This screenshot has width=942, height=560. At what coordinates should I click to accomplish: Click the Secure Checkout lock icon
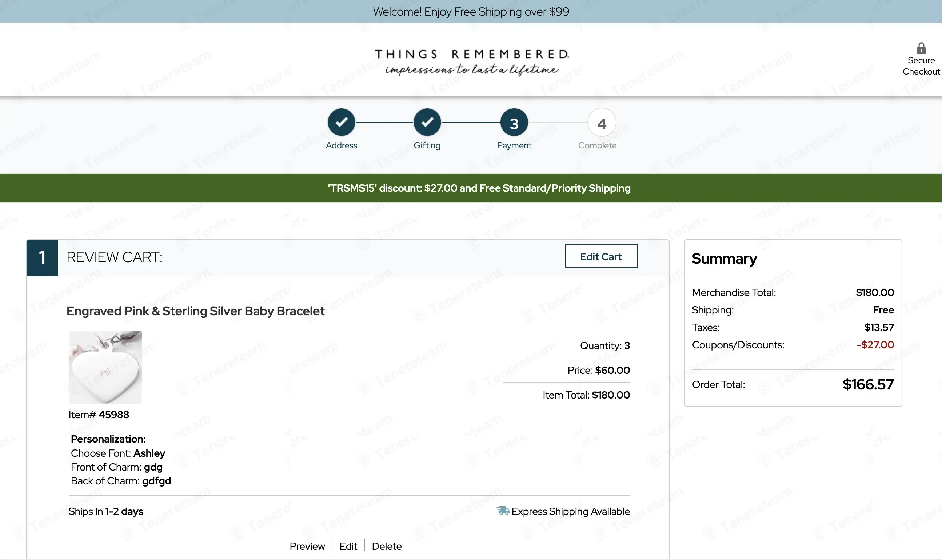921,48
